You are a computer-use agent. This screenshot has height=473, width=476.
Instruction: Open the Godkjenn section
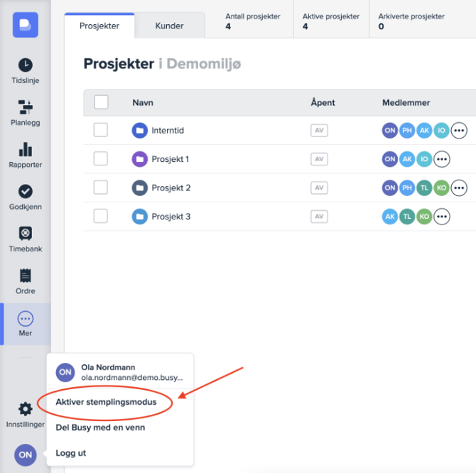(x=25, y=197)
